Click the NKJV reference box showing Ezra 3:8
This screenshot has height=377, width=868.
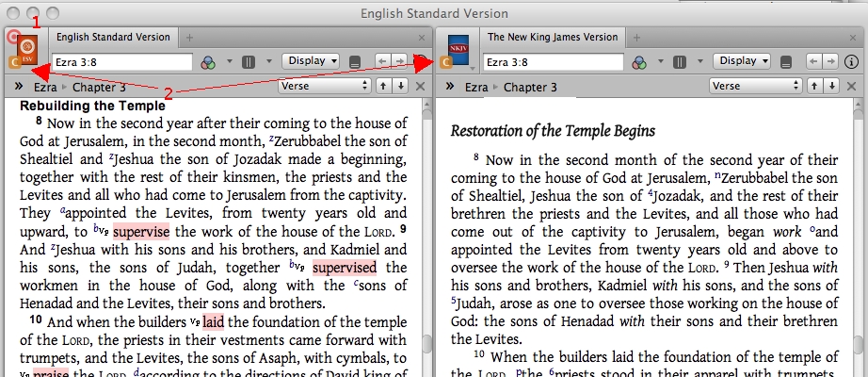click(x=553, y=62)
